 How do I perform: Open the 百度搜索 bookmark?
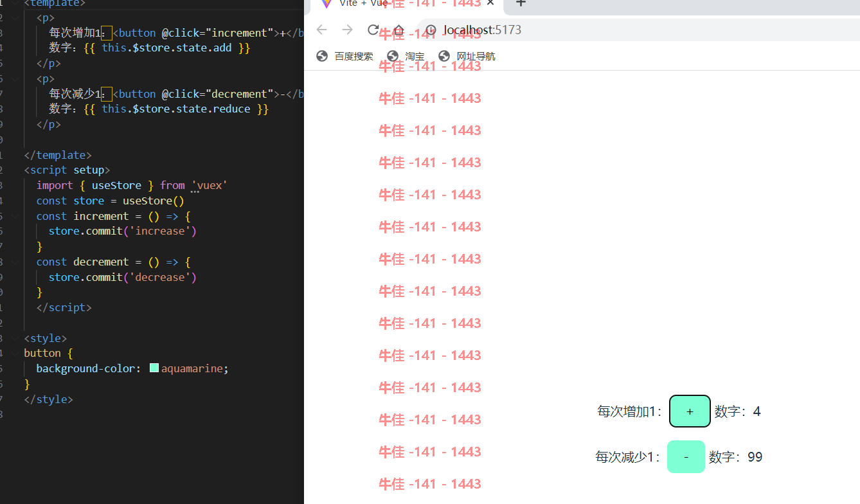pos(345,56)
